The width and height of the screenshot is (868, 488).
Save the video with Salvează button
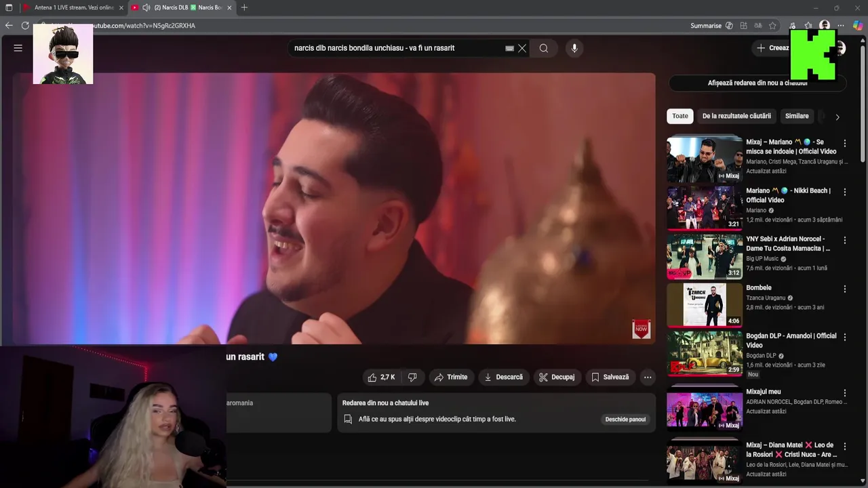pos(610,377)
